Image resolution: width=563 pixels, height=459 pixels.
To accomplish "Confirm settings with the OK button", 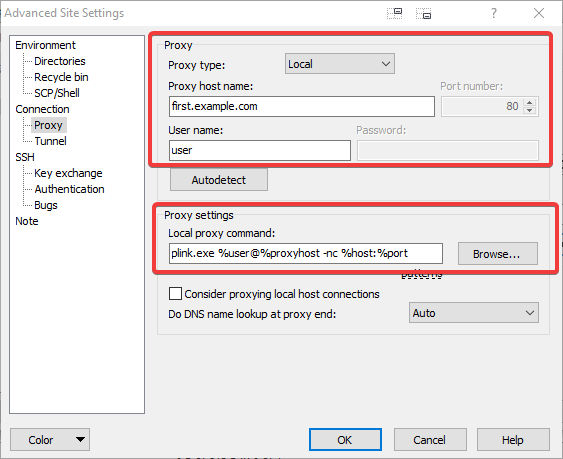I will click(x=345, y=439).
